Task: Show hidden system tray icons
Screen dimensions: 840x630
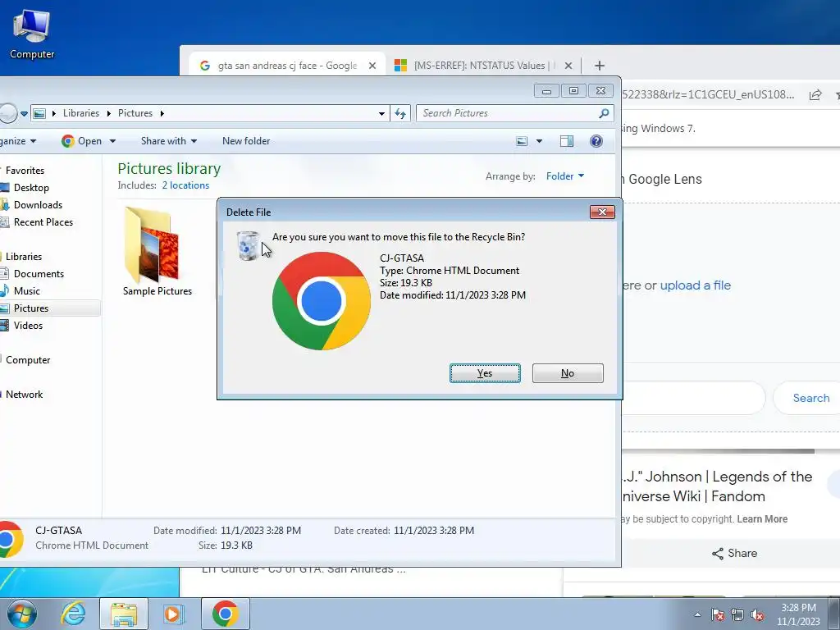Action: (697, 614)
